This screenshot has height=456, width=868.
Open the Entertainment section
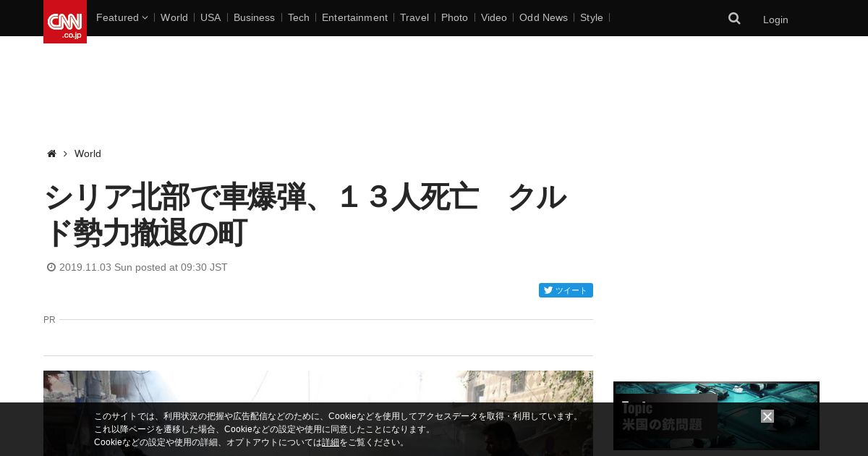pos(354,17)
